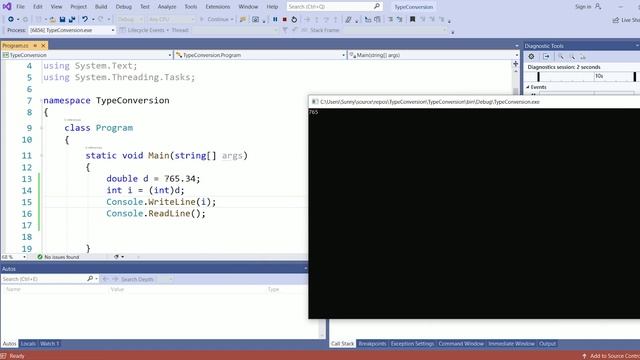This screenshot has height=360, width=640.
Task: Click Add to Source Control in status bar
Action: click(611, 356)
